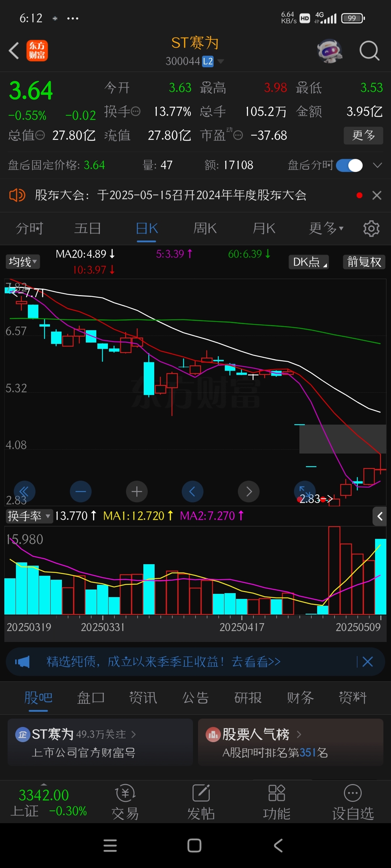Switch to the 分时 chart tab
Image resolution: width=391 pixels, height=868 pixels.
coord(29,229)
